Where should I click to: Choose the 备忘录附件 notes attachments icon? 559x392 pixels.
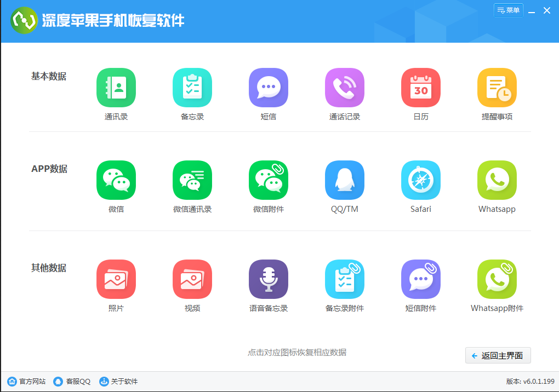344,279
